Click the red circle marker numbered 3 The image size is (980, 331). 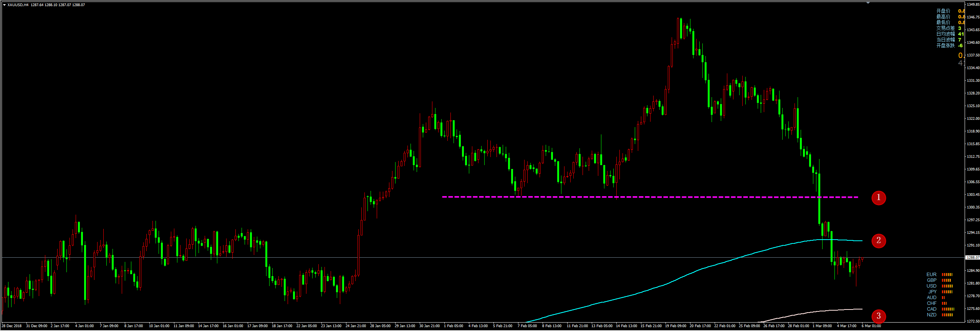[879, 316]
